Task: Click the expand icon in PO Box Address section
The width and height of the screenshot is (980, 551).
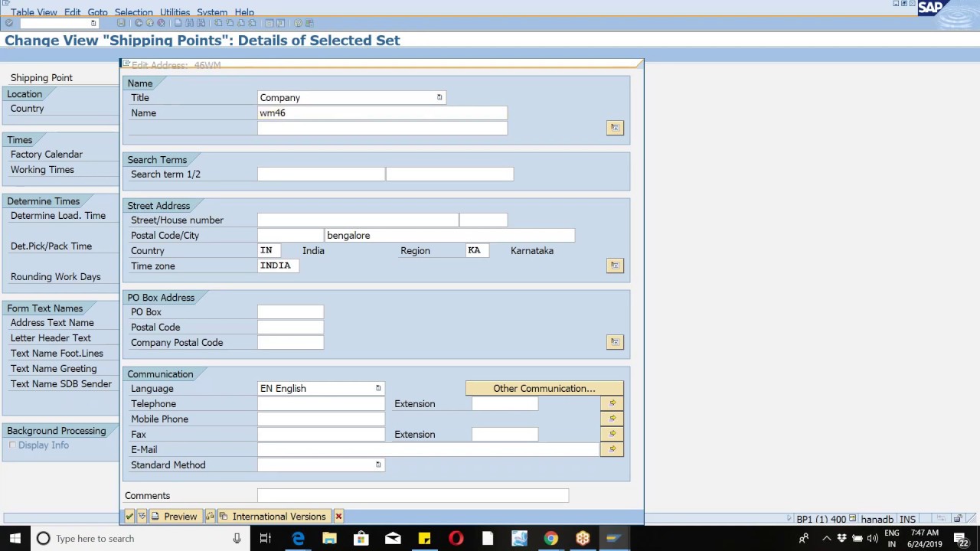Action: pyautogui.click(x=615, y=342)
